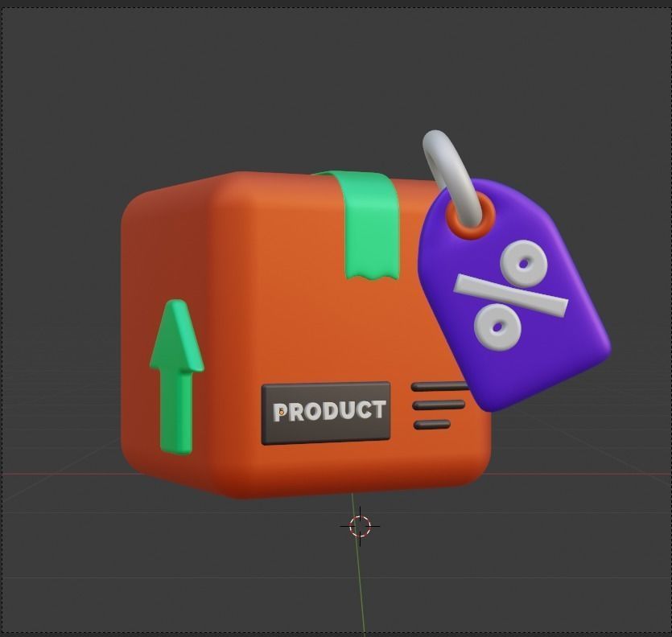The height and width of the screenshot is (637, 672).
Task: Click the orange grommet around the tag hole
Action: tap(470, 215)
